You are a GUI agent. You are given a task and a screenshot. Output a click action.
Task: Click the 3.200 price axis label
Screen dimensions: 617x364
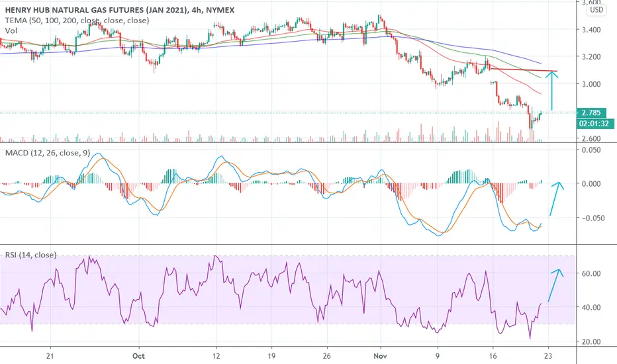pyautogui.click(x=591, y=57)
